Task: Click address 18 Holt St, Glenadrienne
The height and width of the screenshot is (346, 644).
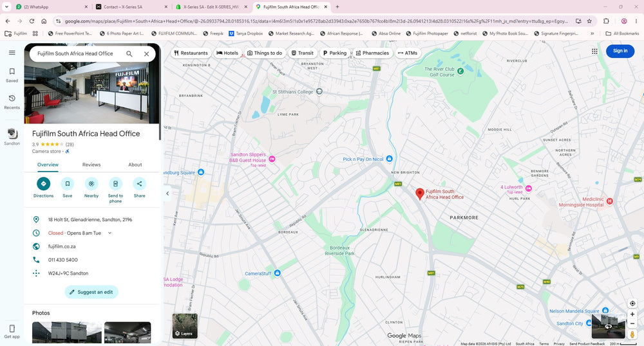Action: [90, 220]
